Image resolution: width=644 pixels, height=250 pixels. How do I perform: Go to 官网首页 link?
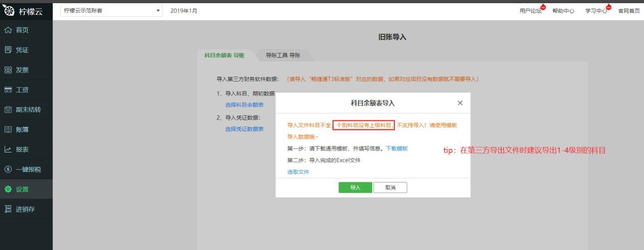pos(629,11)
